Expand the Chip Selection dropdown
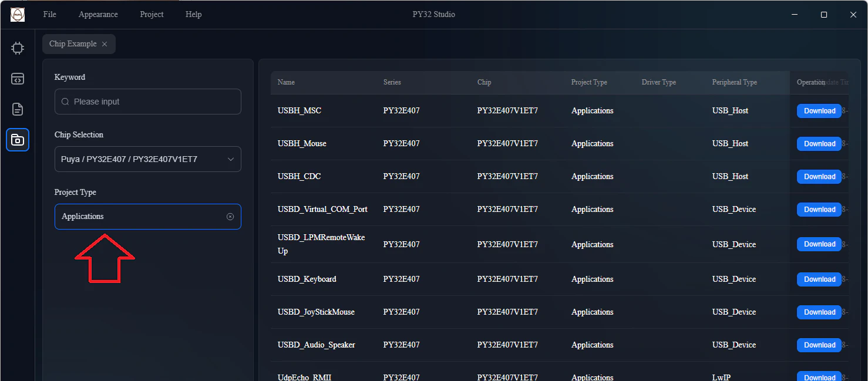The image size is (868, 381). (148, 159)
